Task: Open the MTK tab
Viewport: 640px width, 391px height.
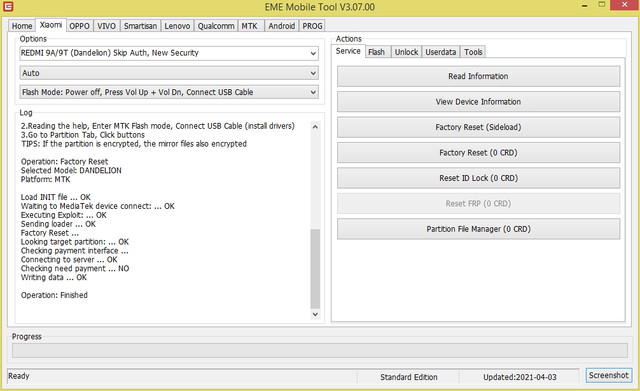Action: (250, 26)
